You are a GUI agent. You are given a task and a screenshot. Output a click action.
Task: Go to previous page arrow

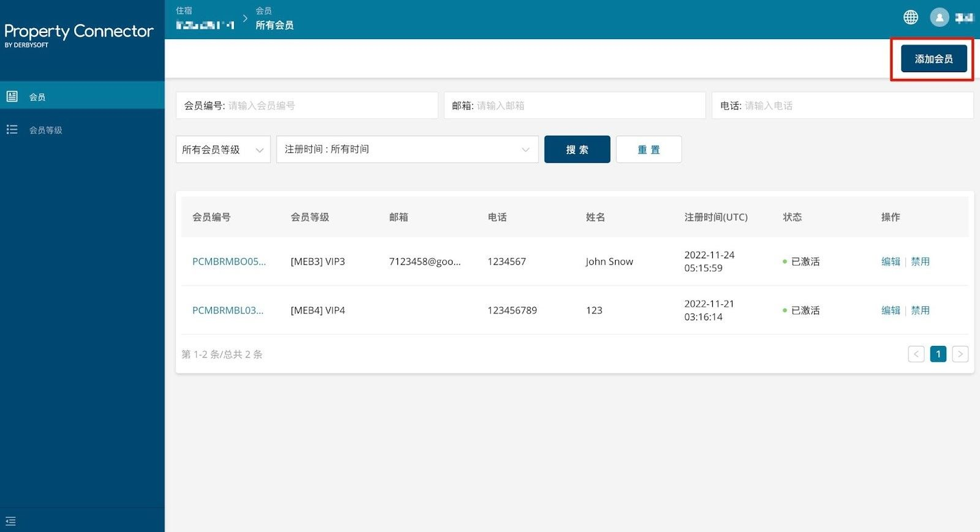916,354
